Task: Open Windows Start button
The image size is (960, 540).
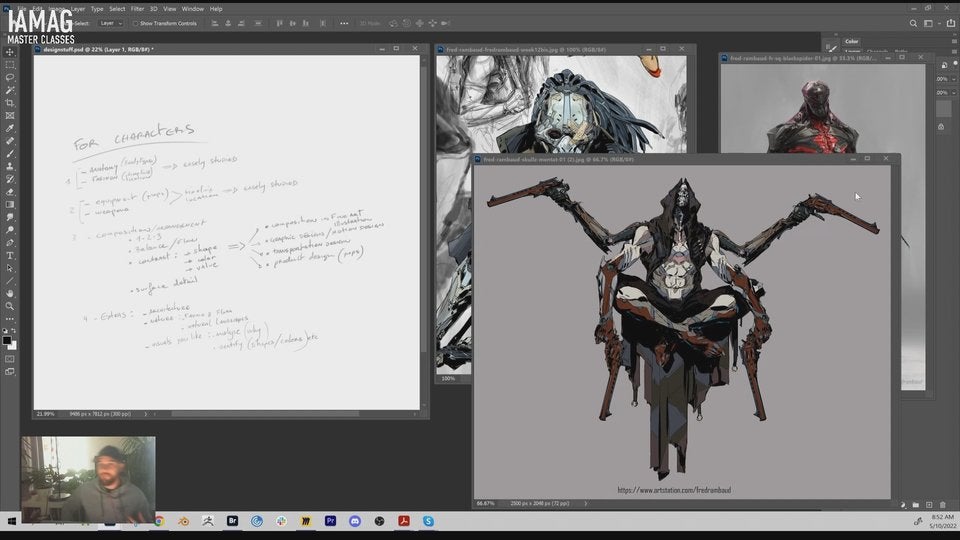Action: coord(12,521)
